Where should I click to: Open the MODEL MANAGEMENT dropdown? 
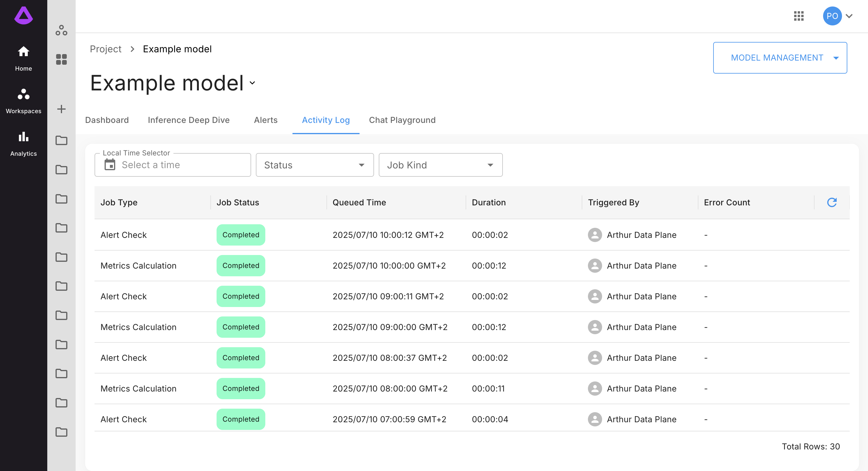tap(780, 58)
